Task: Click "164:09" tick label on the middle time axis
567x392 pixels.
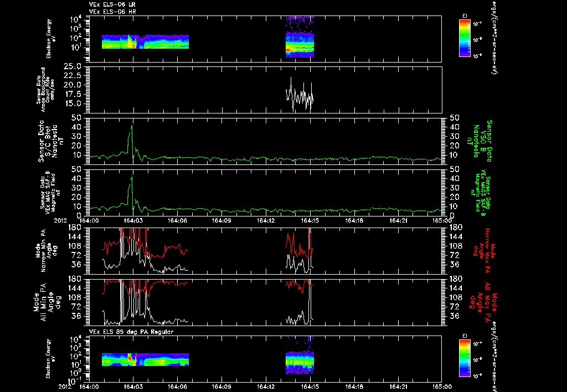Action: pos(221,220)
